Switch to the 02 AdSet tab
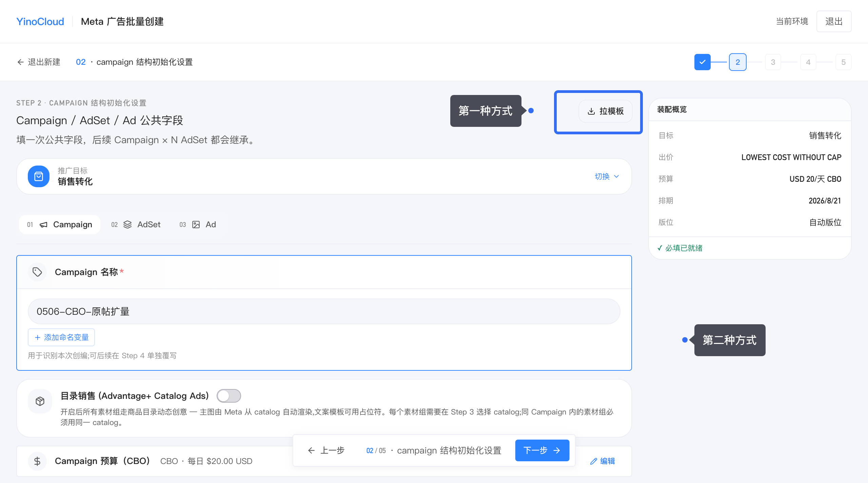Viewport: 868px width, 483px height. point(136,225)
